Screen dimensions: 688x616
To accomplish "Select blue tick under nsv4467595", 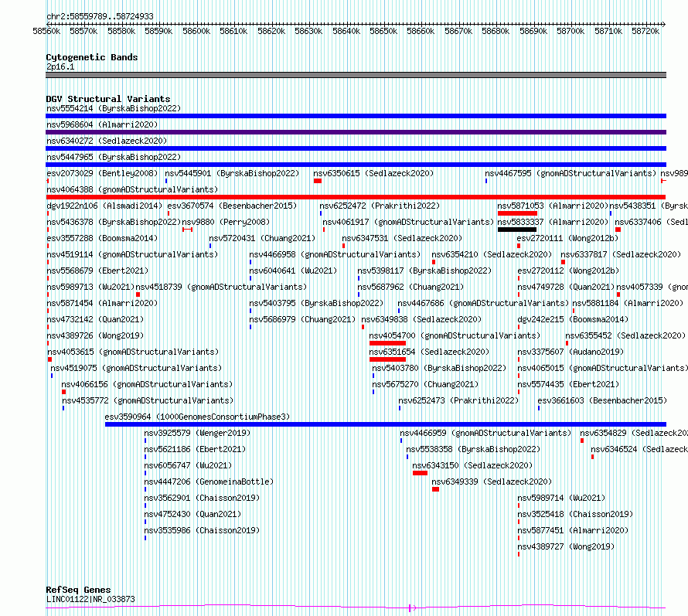I will click(486, 181).
